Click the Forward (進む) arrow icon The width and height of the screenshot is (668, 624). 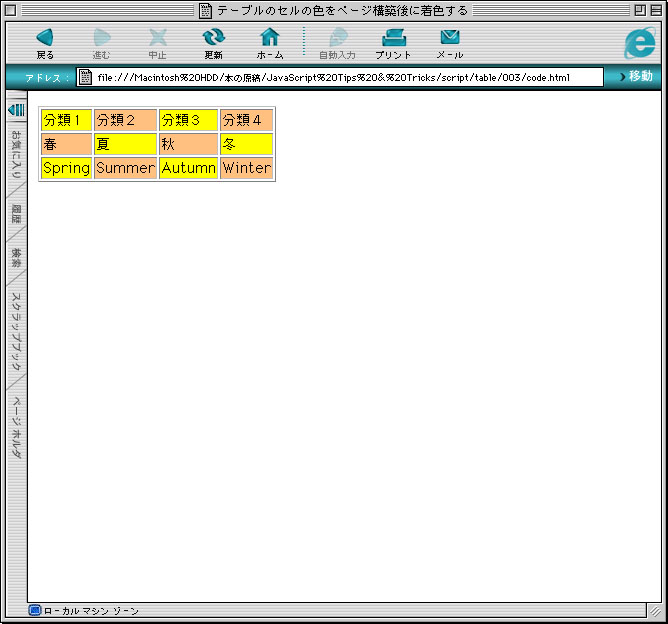[101, 38]
